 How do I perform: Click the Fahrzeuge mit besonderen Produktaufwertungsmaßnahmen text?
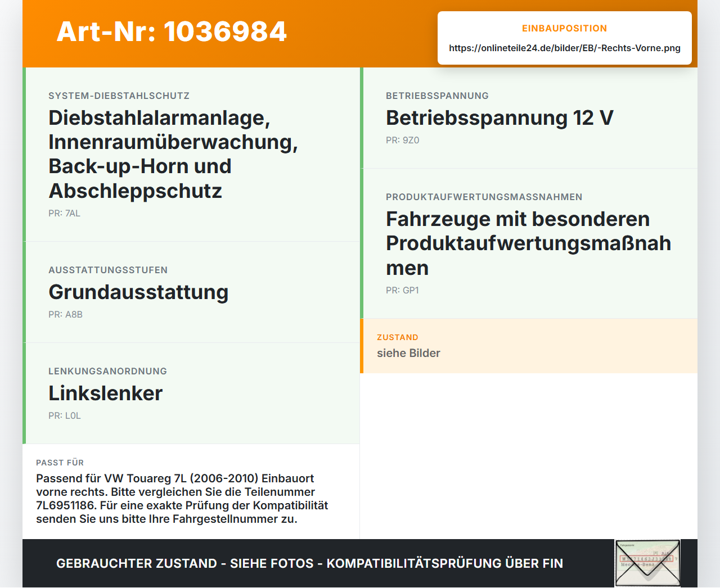(x=528, y=243)
